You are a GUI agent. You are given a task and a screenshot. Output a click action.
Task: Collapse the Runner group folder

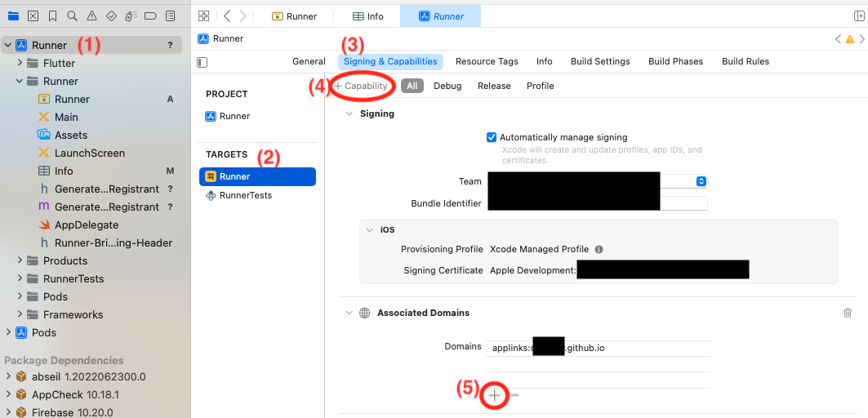point(20,82)
